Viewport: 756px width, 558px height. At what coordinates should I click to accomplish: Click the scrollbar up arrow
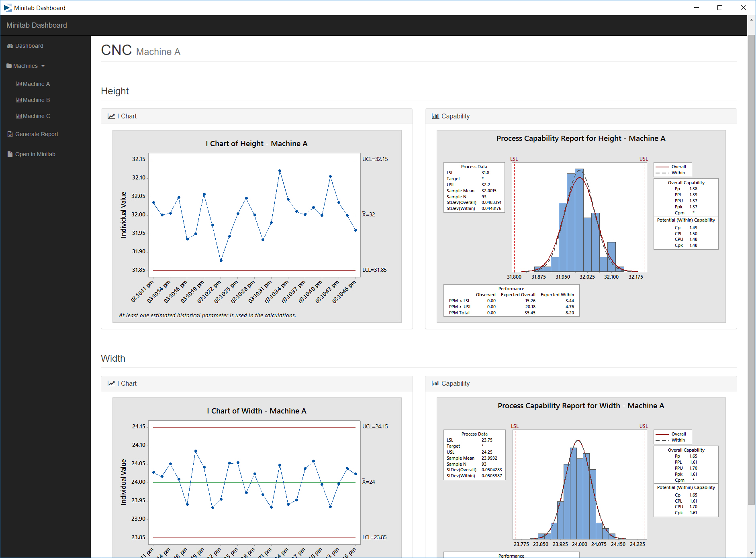coord(751,19)
